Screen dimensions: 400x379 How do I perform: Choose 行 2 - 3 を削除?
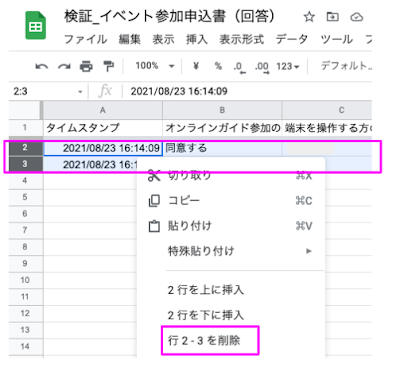coord(204,341)
